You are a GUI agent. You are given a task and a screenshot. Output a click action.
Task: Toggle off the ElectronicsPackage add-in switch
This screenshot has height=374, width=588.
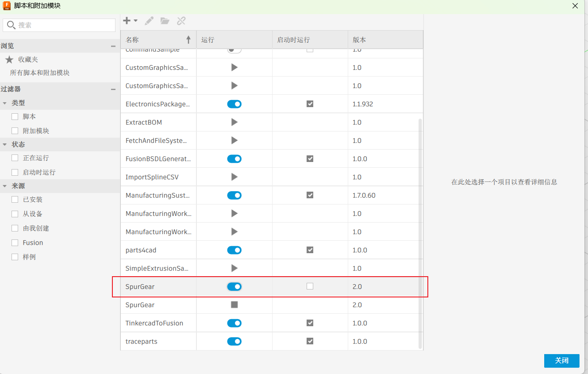click(234, 104)
